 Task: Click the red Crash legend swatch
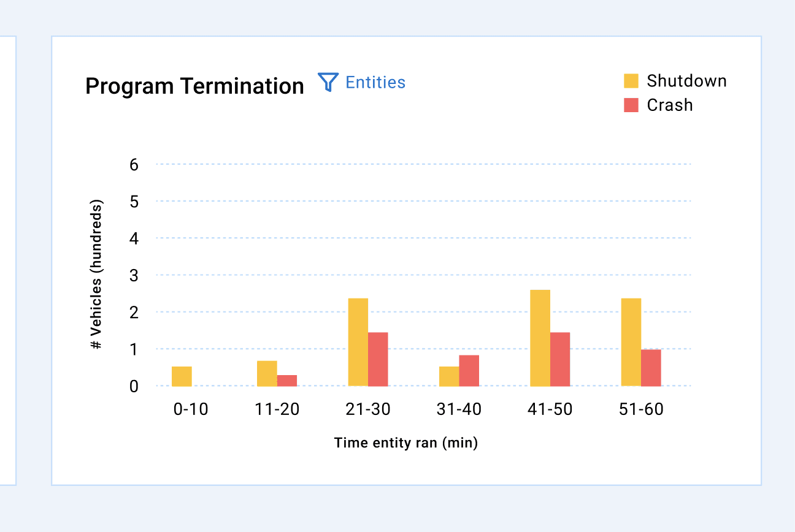click(631, 105)
